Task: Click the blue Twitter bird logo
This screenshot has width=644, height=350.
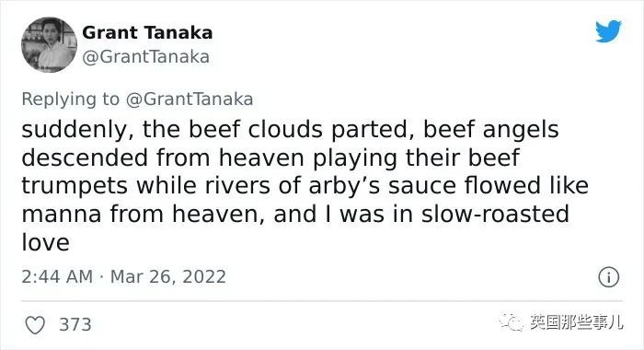Action: click(608, 31)
